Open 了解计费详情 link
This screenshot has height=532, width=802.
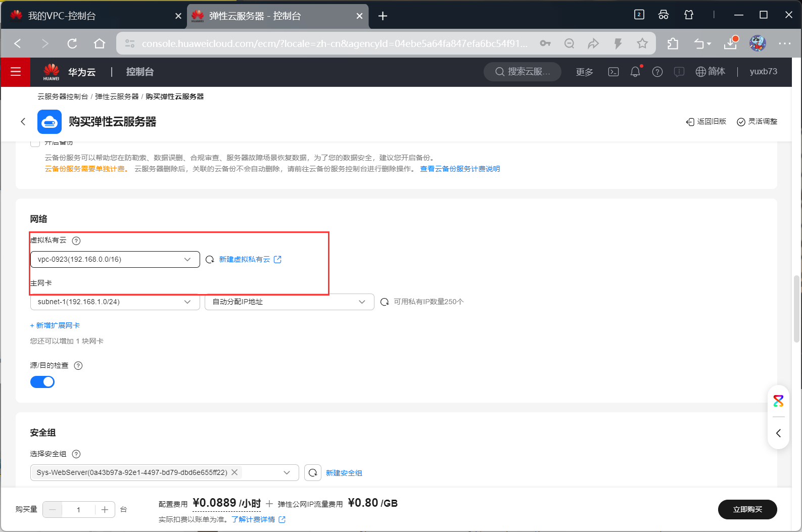[x=258, y=519]
